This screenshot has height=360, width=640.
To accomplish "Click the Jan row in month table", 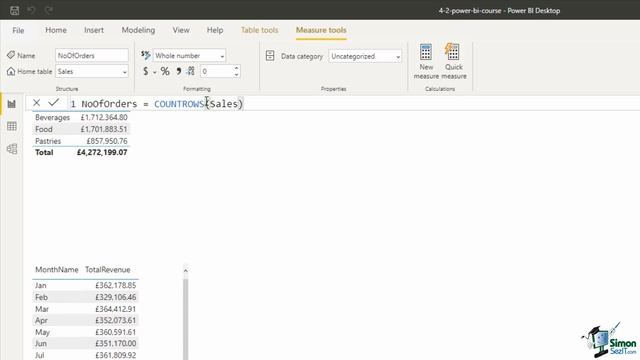I will tap(86, 285).
